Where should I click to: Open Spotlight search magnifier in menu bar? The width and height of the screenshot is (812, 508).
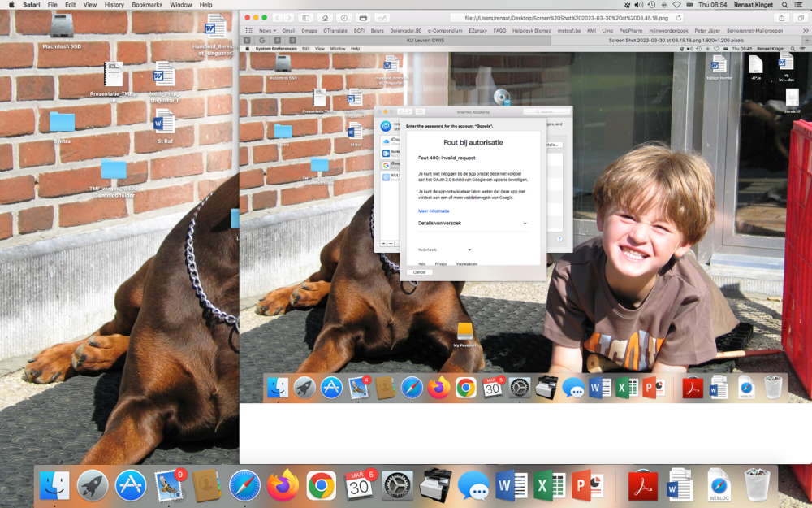point(784,5)
